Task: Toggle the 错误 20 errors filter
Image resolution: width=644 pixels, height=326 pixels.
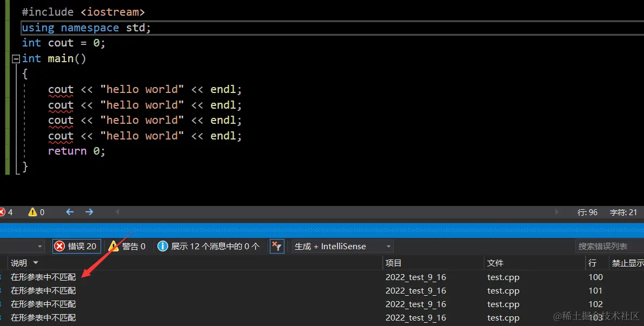Action: pyautogui.click(x=76, y=247)
